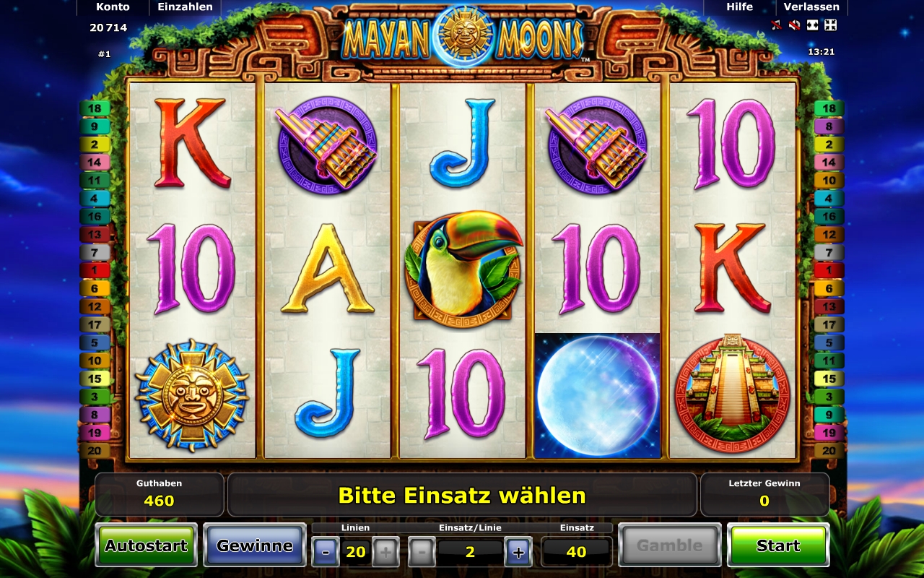Screen dimensions: 924x578
Task: Open the Gewinne paytable button
Action: click(x=255, y=545)
